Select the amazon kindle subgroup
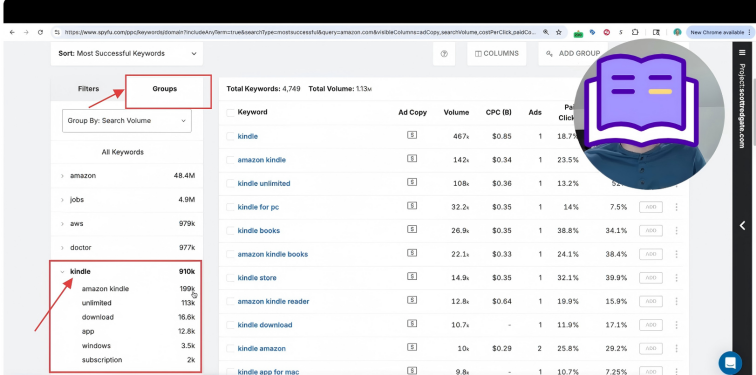The width and height of the screenshot is (756, 375). 105,289
